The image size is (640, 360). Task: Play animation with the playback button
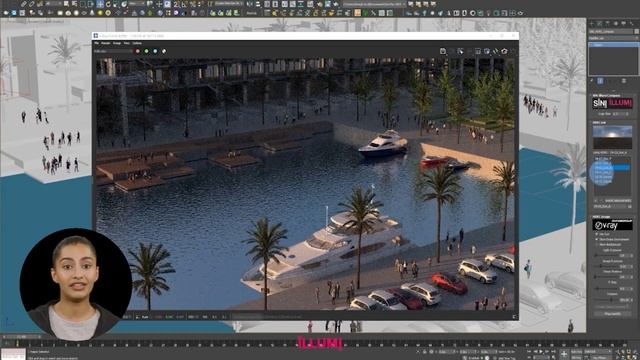click(x=541, y=351)
